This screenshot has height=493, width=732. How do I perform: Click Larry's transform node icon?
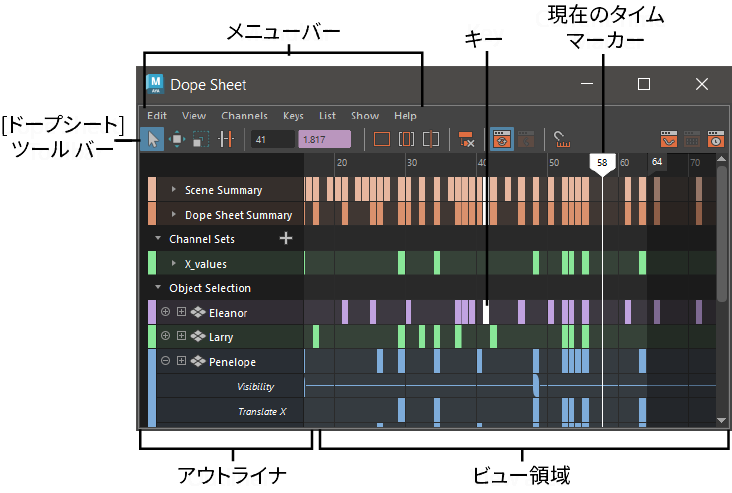coord(198,336)
